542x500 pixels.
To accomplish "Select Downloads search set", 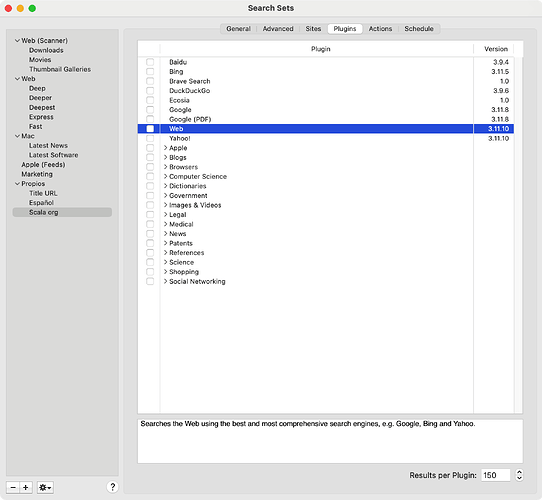I will click(x=46, y=50).
